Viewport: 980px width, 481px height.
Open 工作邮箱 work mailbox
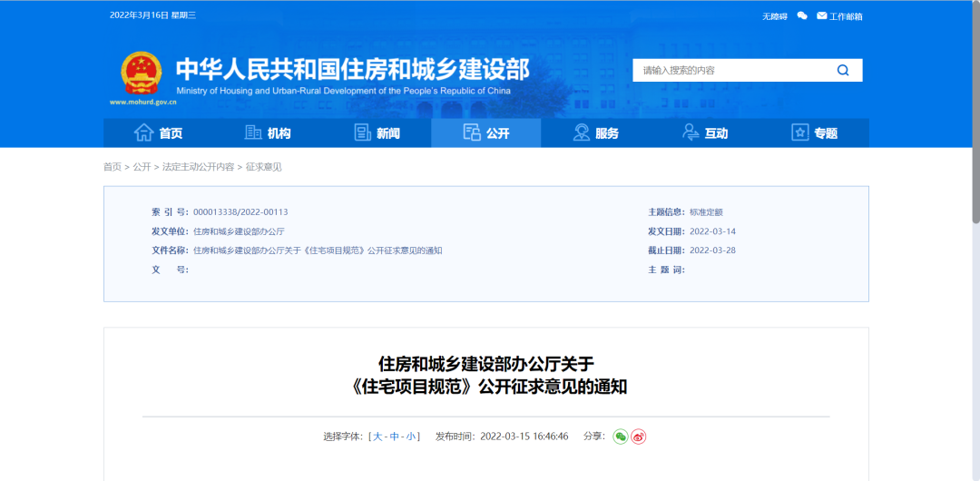coord(839,15)
